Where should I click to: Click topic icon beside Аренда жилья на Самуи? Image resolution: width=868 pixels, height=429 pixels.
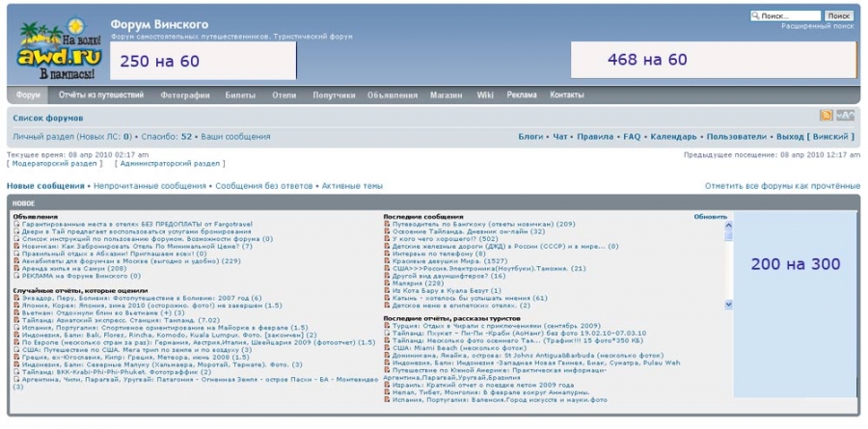click(16, 268)
